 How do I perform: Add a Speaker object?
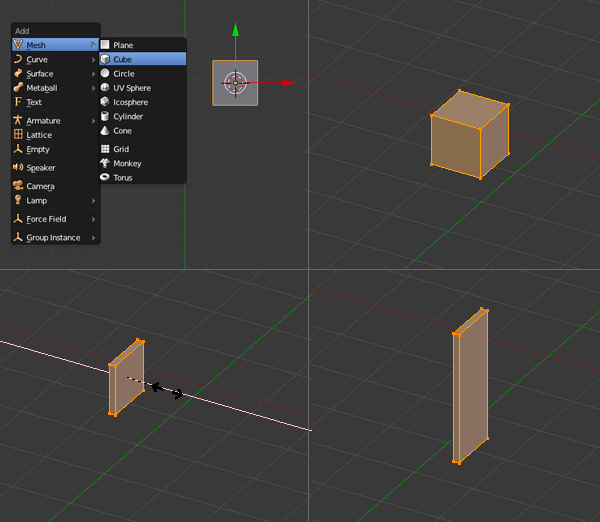pyautogui.click(x=55, y=168)
